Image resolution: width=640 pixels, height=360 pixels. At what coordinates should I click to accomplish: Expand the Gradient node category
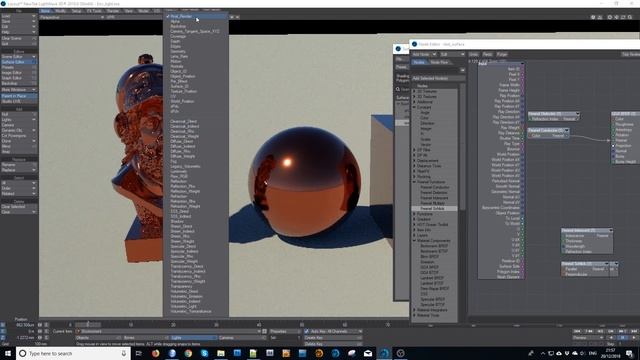(414, 219)
